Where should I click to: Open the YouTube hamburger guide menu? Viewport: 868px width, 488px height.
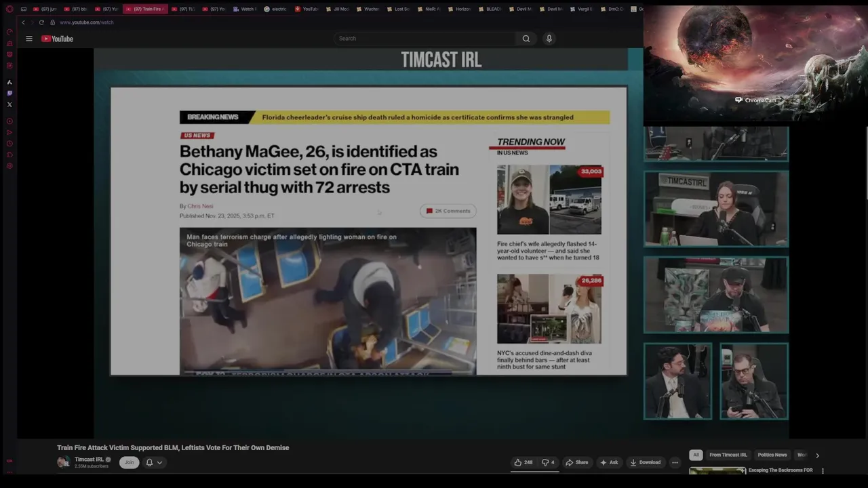point(29,39)
